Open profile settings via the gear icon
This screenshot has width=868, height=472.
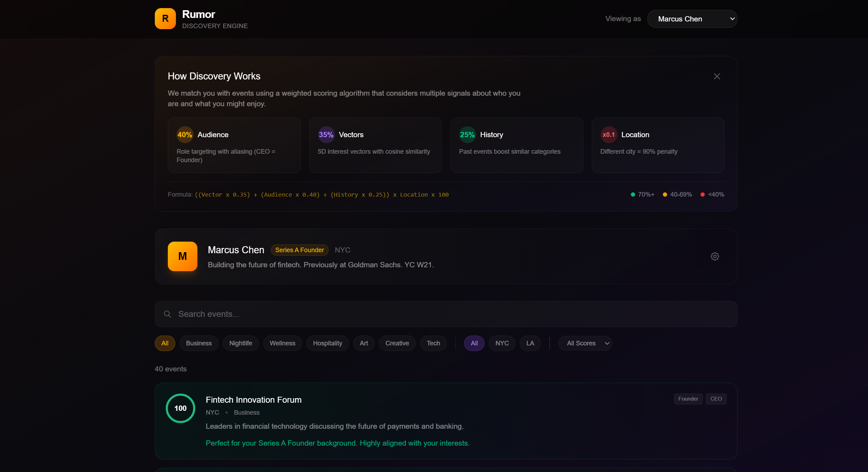click(715, 256)
